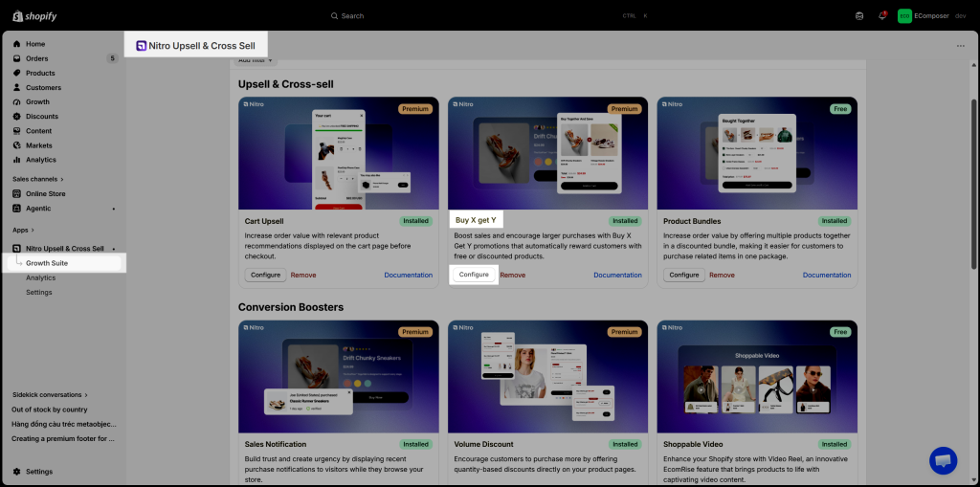Click the Shoppable Video preview image
This screenshot has height=487, width=980.
click(757, 376)
